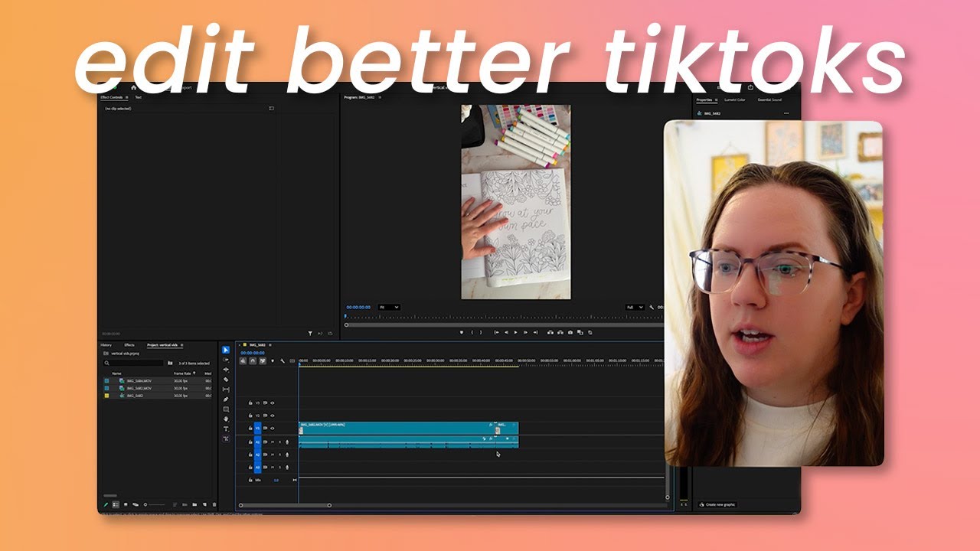This screenshot has height=551, width=980.
Task: Select the Type tool
Action: [226, 429]
